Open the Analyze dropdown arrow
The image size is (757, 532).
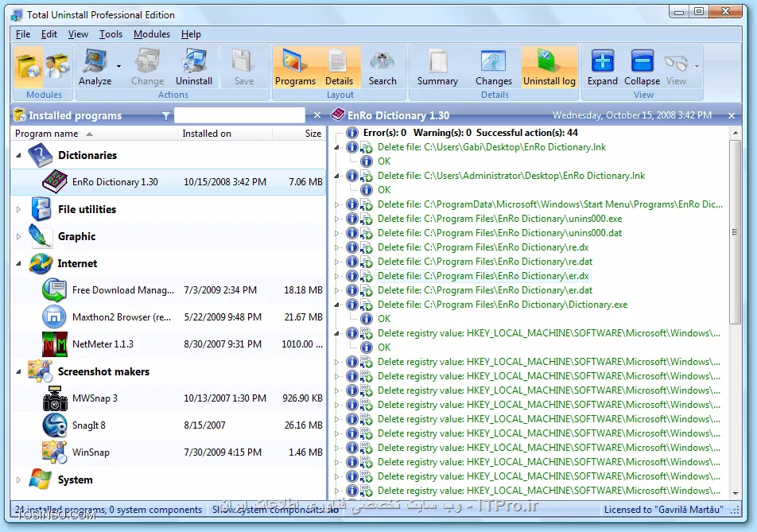coord(118,67)
